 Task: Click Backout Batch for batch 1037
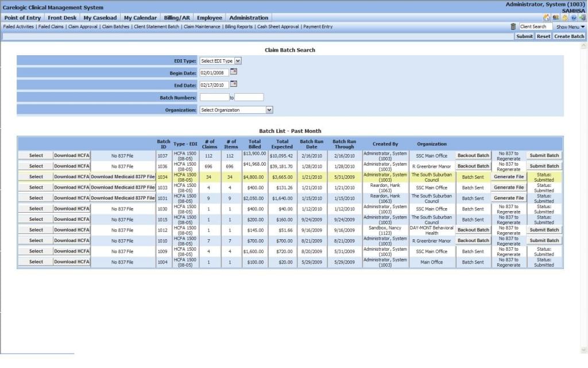[473, 155]
